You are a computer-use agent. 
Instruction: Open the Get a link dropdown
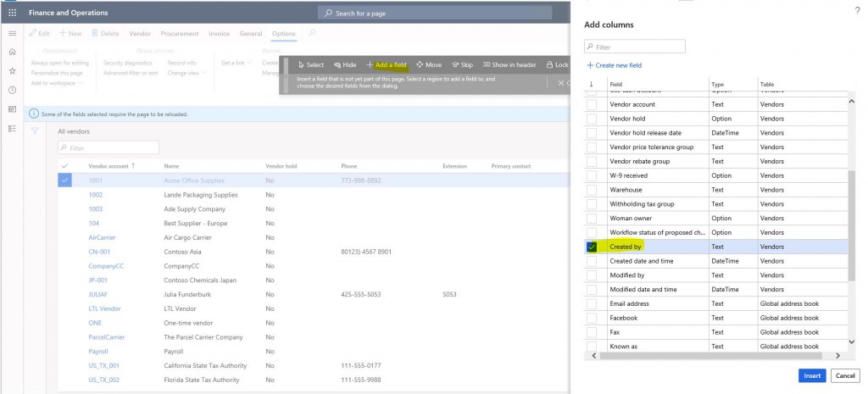click(x=235, y=63)
